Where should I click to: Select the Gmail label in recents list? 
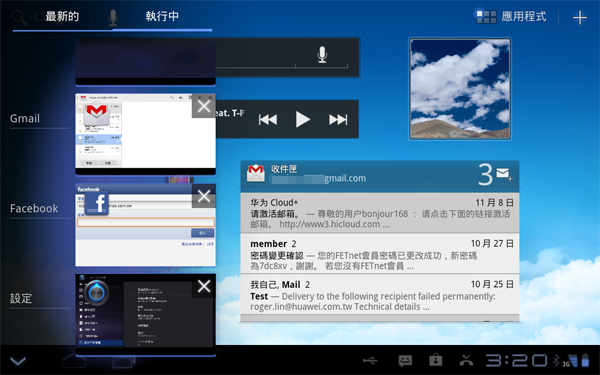[25, 118]
